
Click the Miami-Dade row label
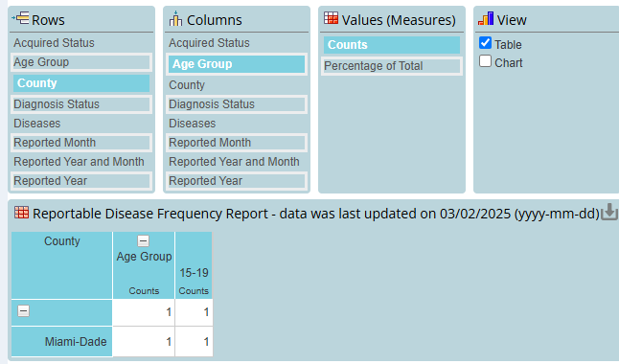click(62, 342)
